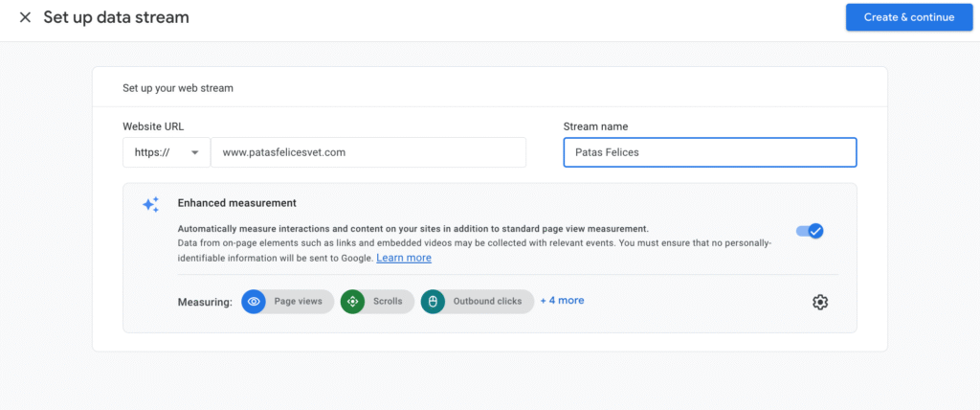Click the Outbound clicks mouse icon
The width and height of the screenshot is (980, 410).
(433, 301)
